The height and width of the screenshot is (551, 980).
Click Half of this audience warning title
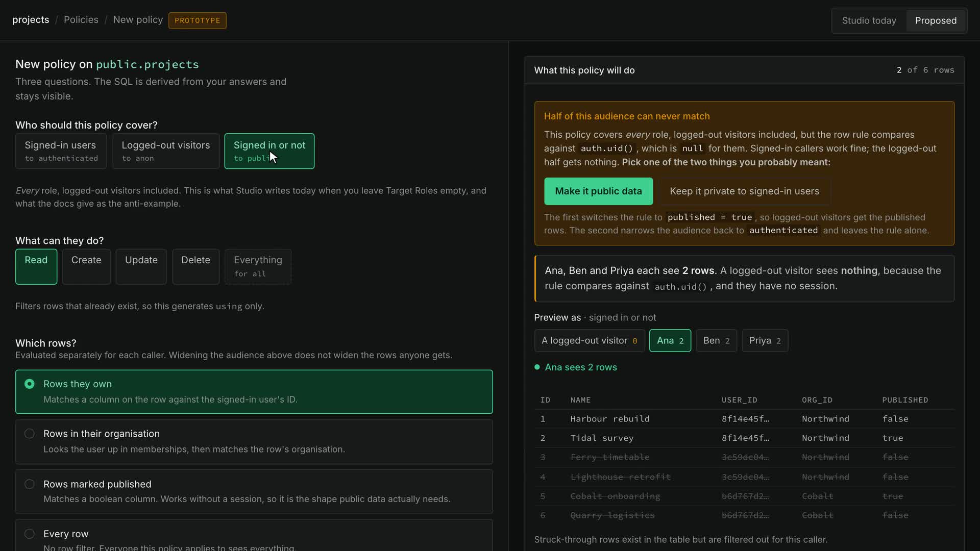[x=627, y=116]
